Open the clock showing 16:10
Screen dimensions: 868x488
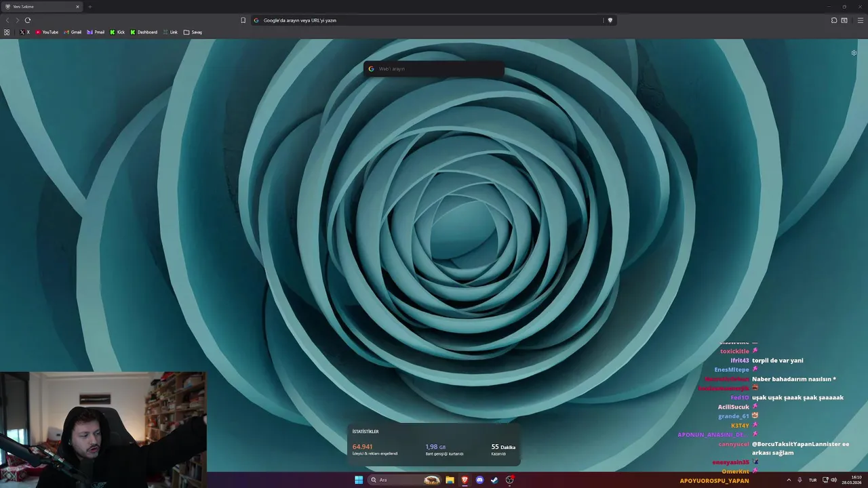852,480
